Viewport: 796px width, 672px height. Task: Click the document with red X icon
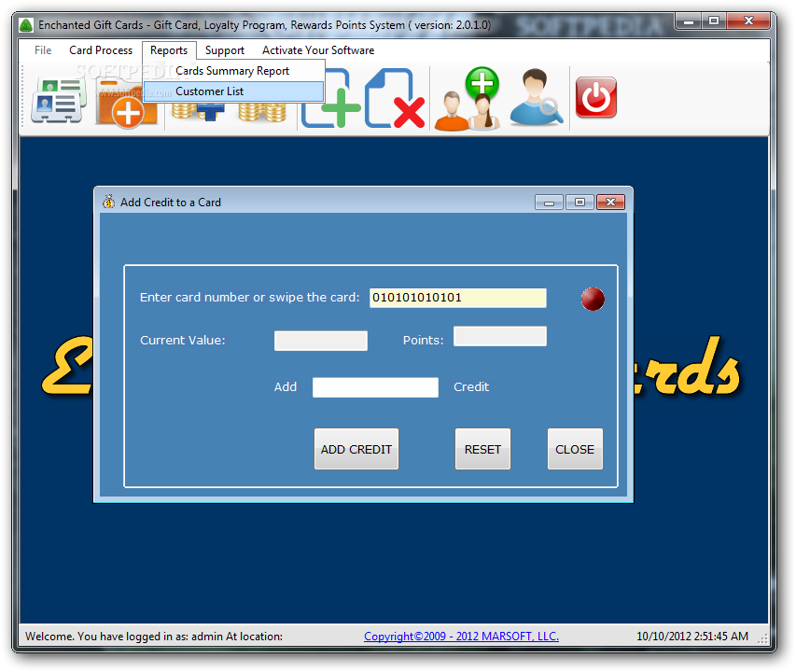coord(395,98)
